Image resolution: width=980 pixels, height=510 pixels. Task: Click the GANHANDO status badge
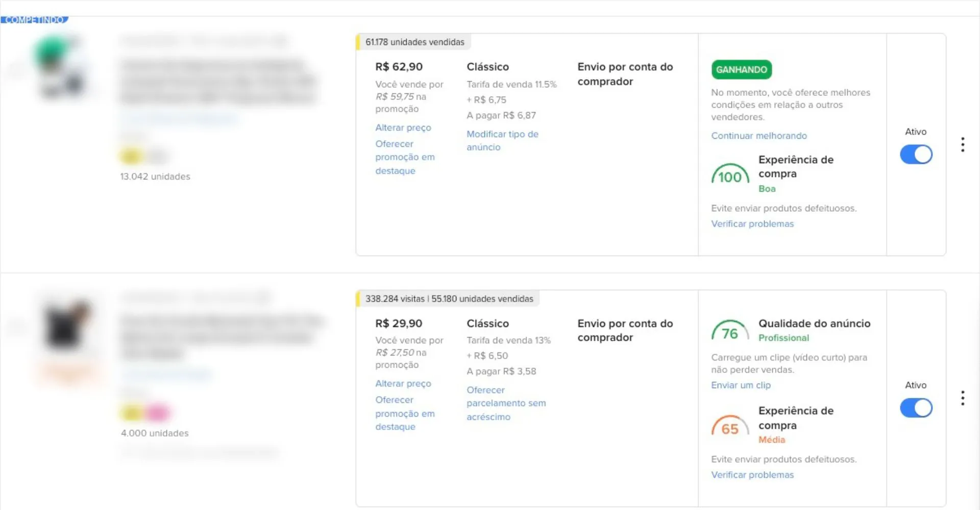click(x=741, y=69)
